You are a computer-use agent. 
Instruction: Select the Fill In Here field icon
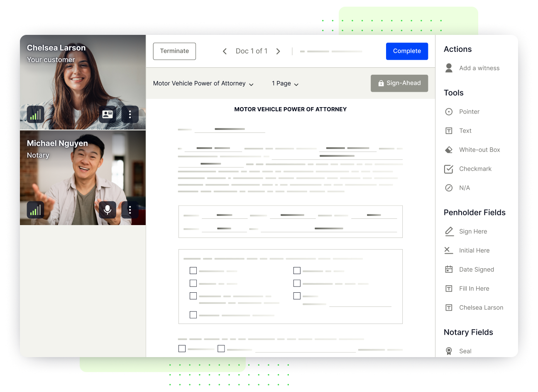coord(449,289)
